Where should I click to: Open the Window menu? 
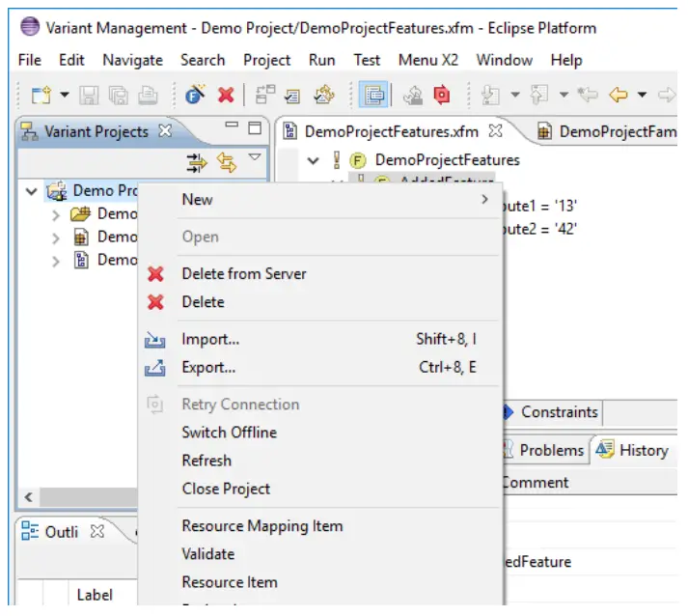tap(505, 60)
